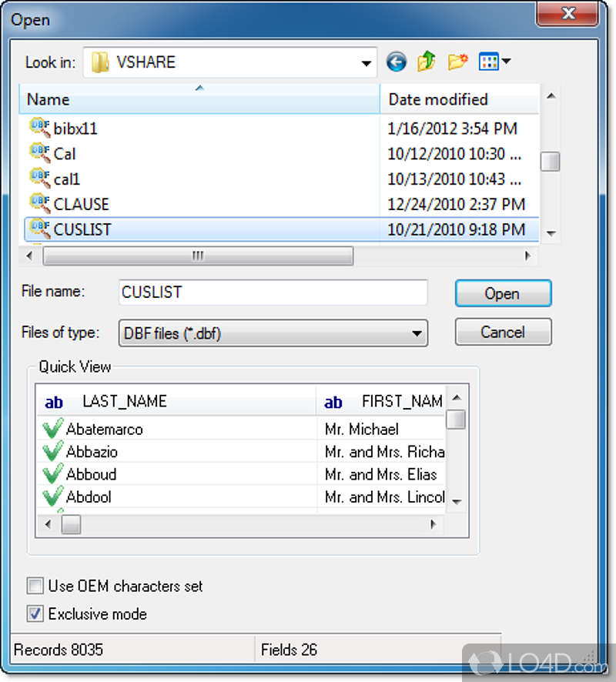This screenshot has height=682, width=616.
Task: Click file list horizontal scroll right arrow
Action: [x=527, y=256]
